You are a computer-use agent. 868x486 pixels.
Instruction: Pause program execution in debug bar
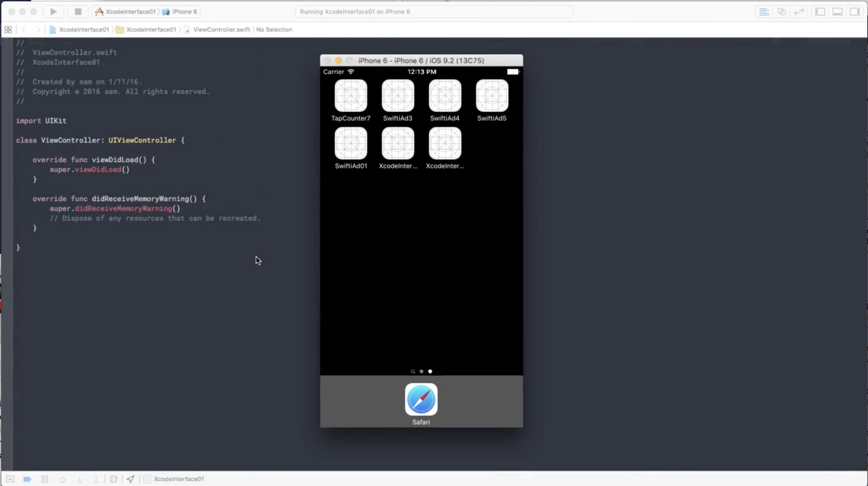point(45,479)
